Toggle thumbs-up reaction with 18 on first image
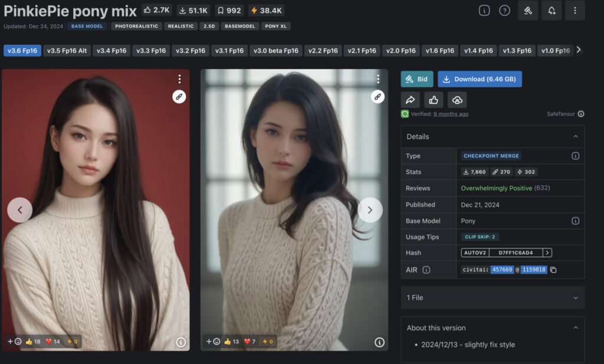The image size is (604, 364). tap(33, 342)
